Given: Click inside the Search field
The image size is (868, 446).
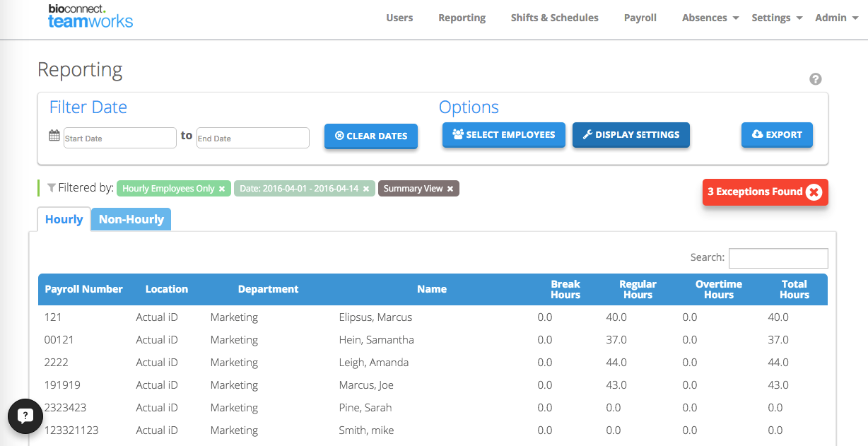Looking at the screenshot, I should point(778,258).
